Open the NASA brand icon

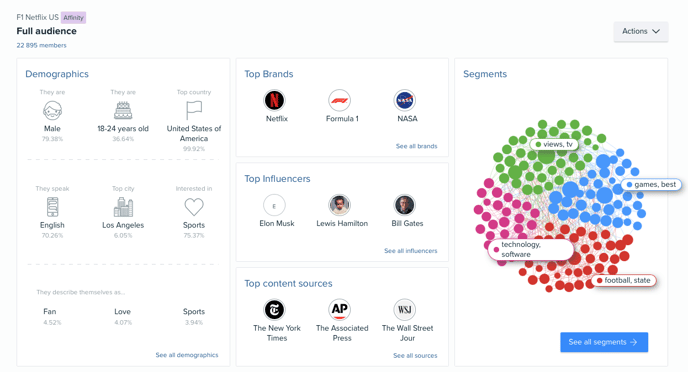click(405, 100)
